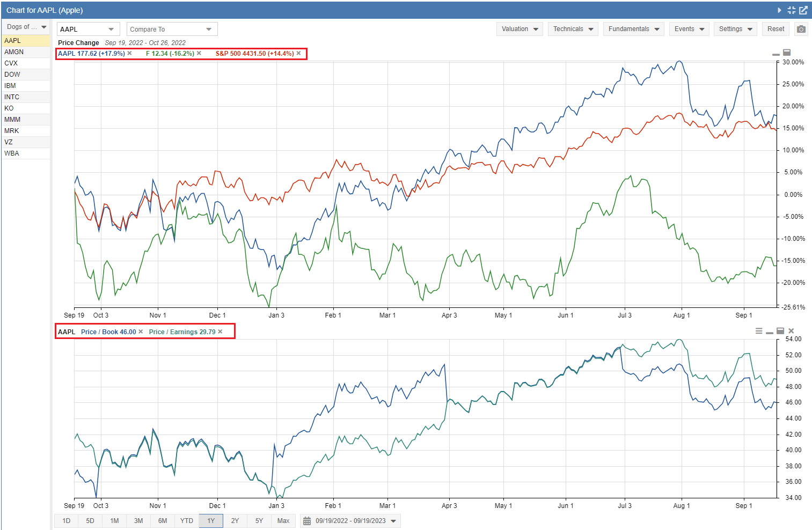Click the Chart for AAPL (Apple) title
This screenshot has height=530, width=812.
[45, 10]
